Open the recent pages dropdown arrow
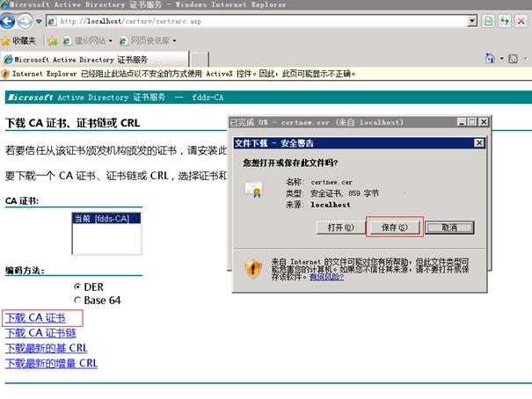The image size is (532, 399). pos(39,21)
